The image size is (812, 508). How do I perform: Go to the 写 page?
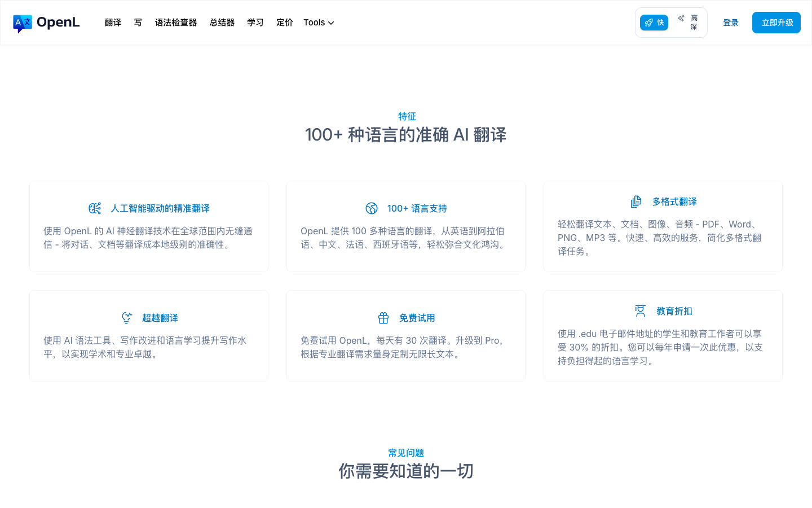point(138,23)
